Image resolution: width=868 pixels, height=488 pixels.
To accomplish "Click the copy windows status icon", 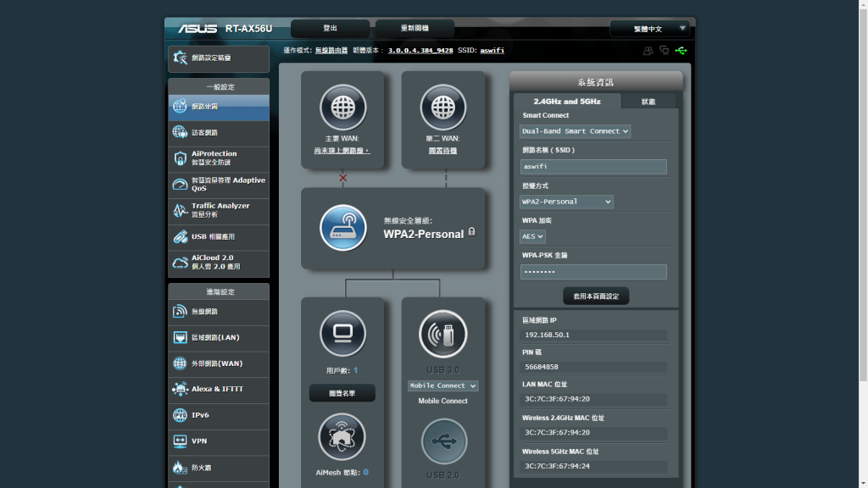I will (665, 50).
